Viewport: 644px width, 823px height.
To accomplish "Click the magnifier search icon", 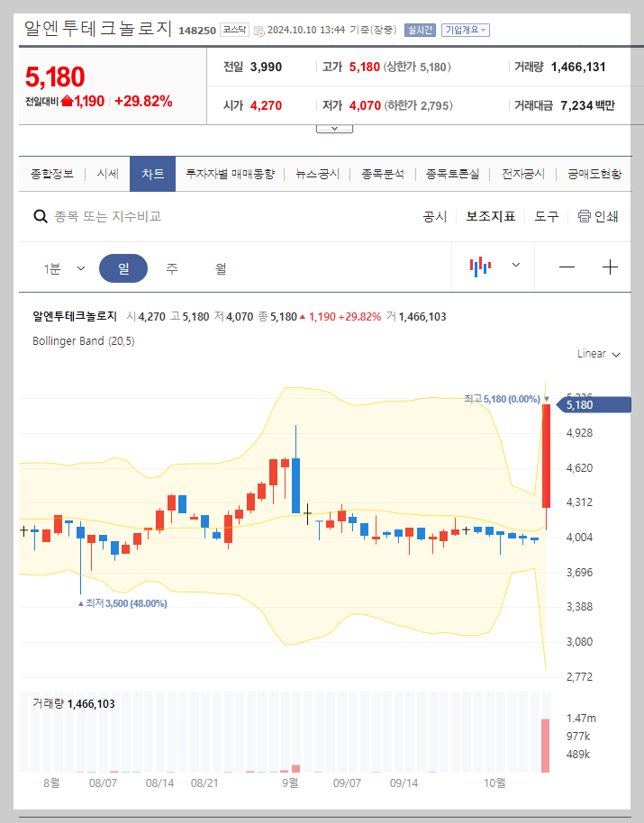I will (41, 216).
